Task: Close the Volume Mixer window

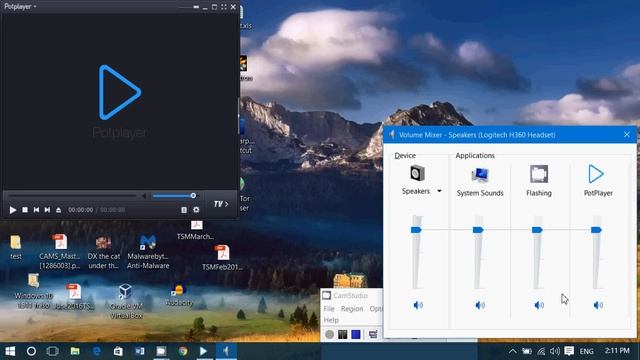Action: click(x=627, y=135)
